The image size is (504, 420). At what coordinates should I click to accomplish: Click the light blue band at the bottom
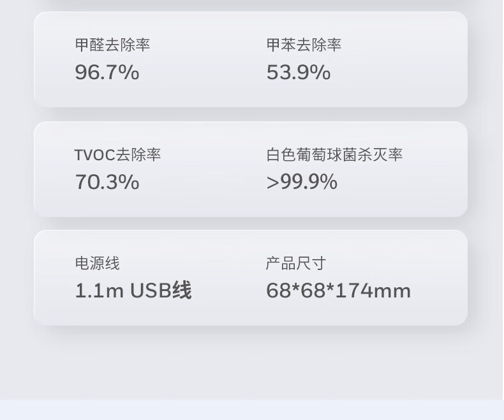pos(251,410)
